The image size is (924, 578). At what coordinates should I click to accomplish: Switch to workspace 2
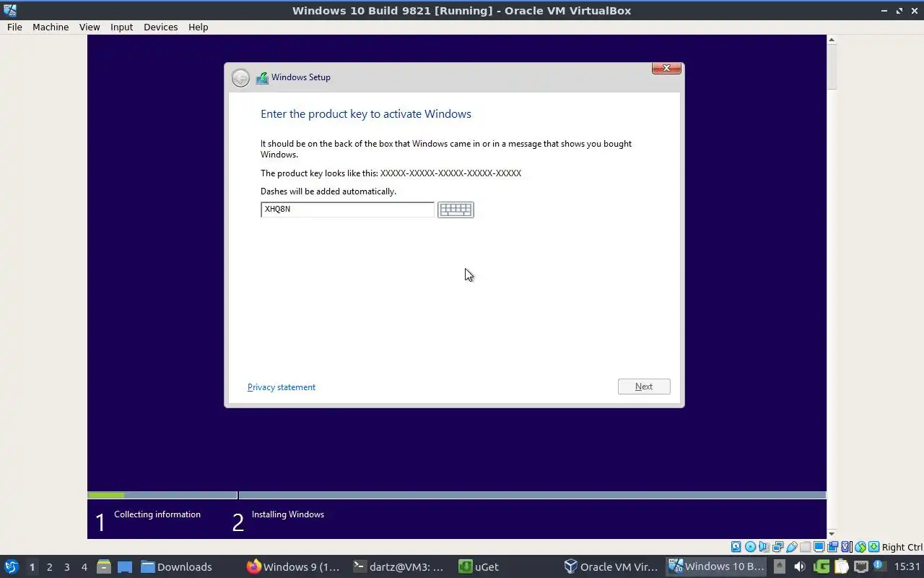click(49, 566)
